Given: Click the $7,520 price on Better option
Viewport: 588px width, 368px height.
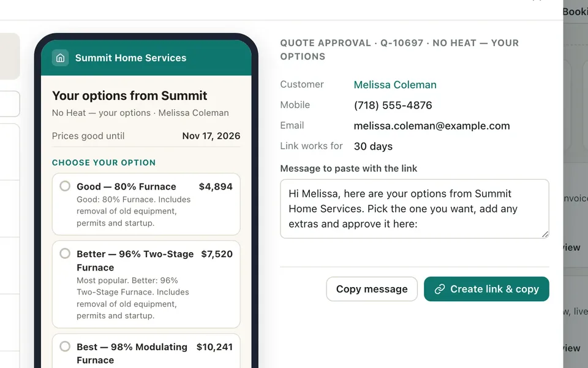Looking at the screenshot, I should coord(217,254).
